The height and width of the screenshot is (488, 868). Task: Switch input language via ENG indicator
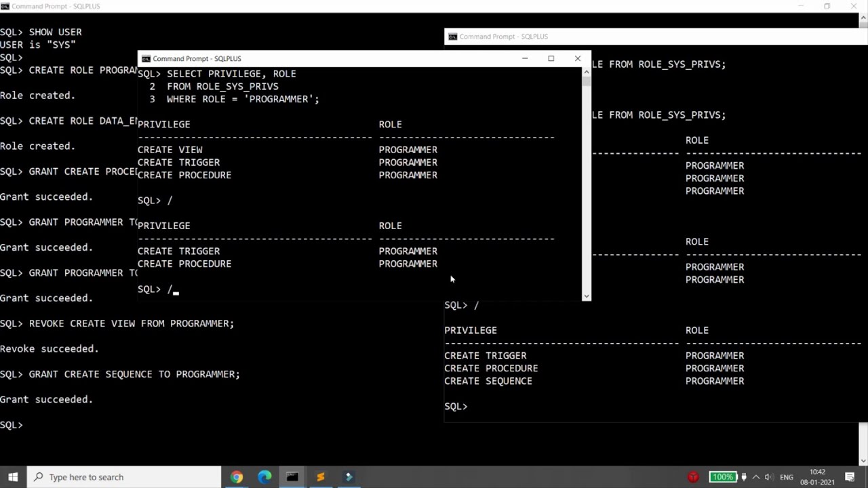[x=787, y=477]
